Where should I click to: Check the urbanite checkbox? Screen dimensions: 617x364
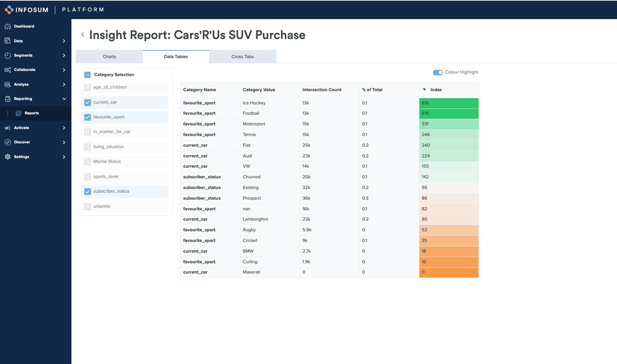point(88,207)
